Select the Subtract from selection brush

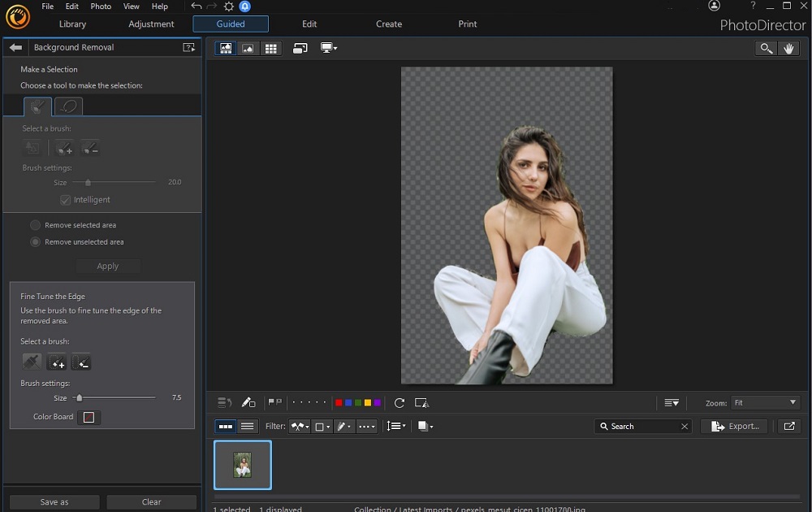(x=90, y=148)
